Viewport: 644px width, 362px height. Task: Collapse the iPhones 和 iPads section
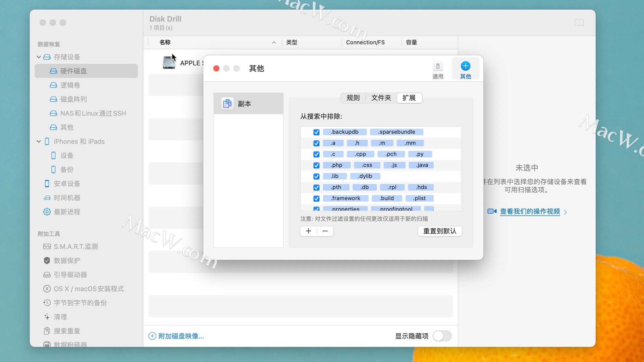click(39, 141)
